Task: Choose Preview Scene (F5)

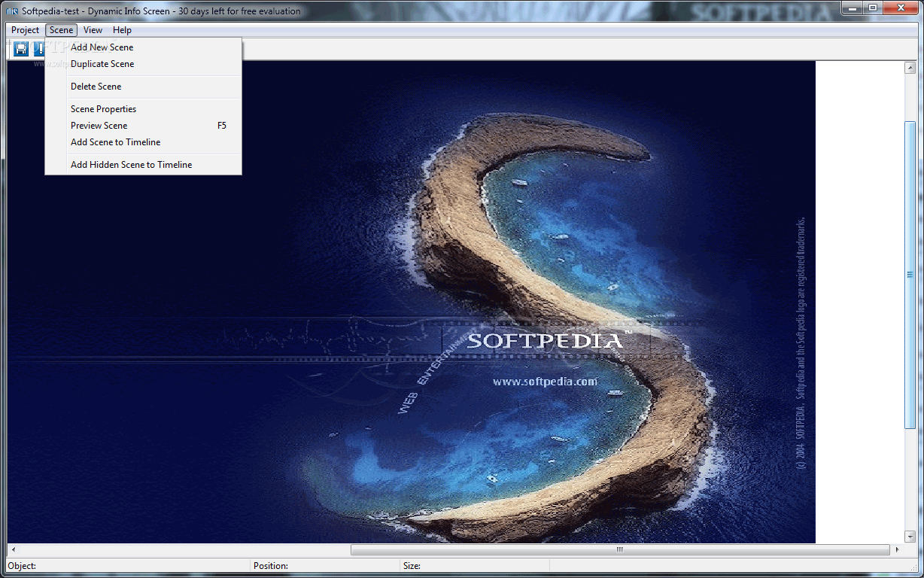Action: (x=143, y=126)
